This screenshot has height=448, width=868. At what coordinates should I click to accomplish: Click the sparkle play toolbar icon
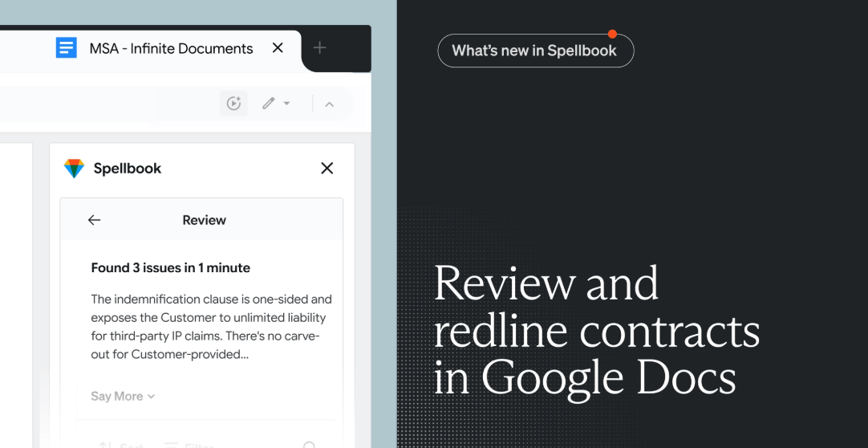(233, 104)
